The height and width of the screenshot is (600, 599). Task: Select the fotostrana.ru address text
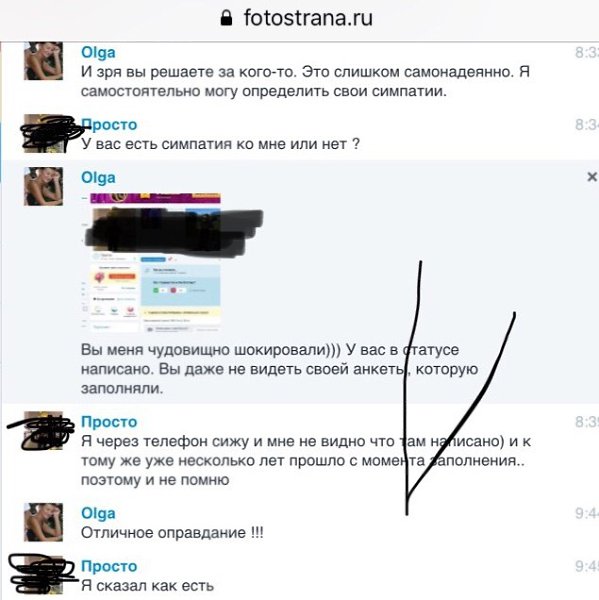[x=308, y=18]
